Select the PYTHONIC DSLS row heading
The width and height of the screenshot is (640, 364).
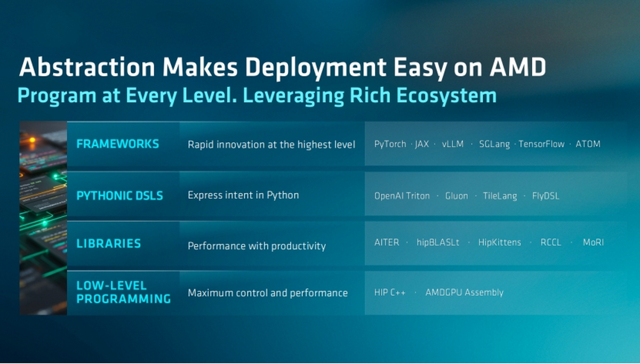coord(119,196)
